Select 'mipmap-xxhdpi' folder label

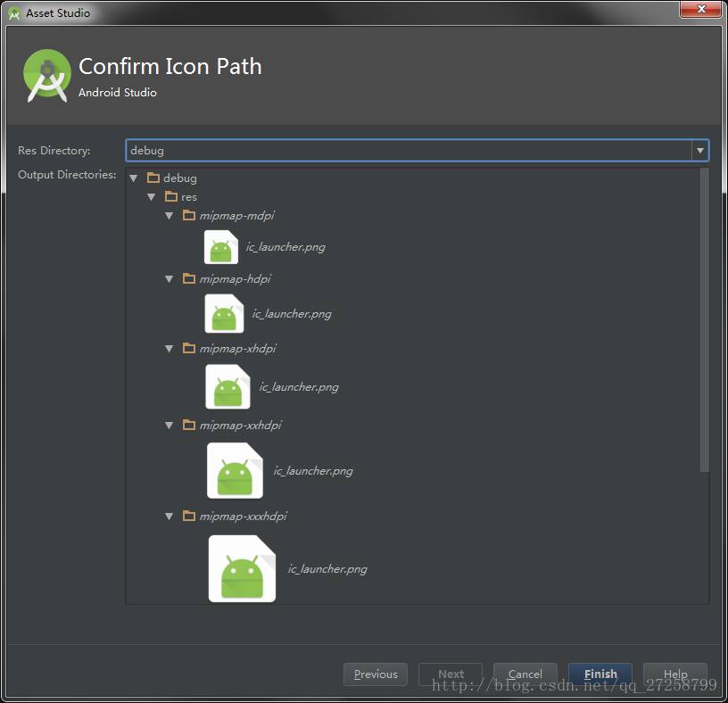click(x=241, y=426)
